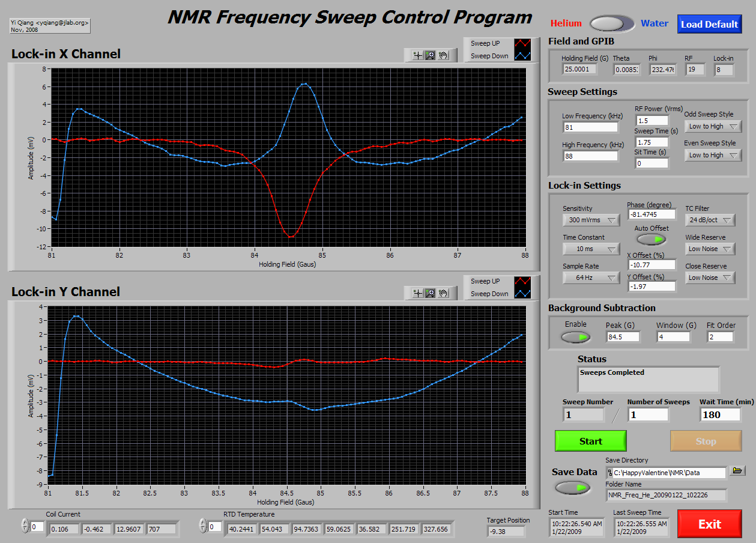
Task: Click Low Frequency (kHz) input
Action: [590, 127]
